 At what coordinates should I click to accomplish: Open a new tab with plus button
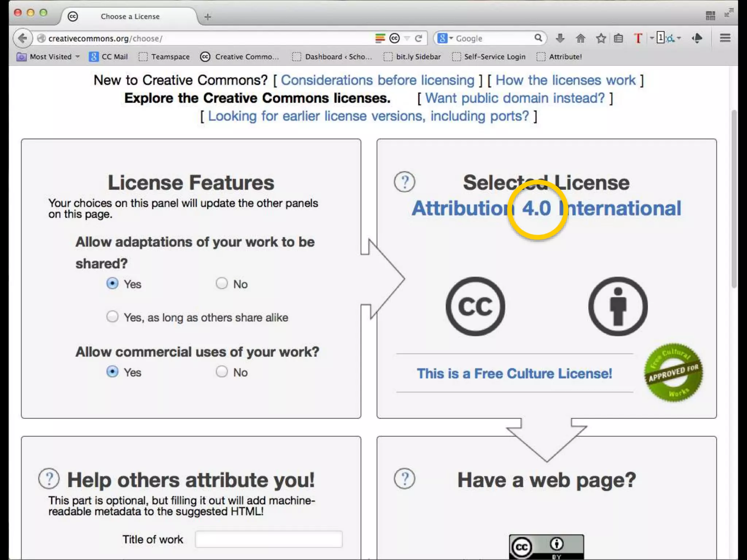click(x=208, y=17)
